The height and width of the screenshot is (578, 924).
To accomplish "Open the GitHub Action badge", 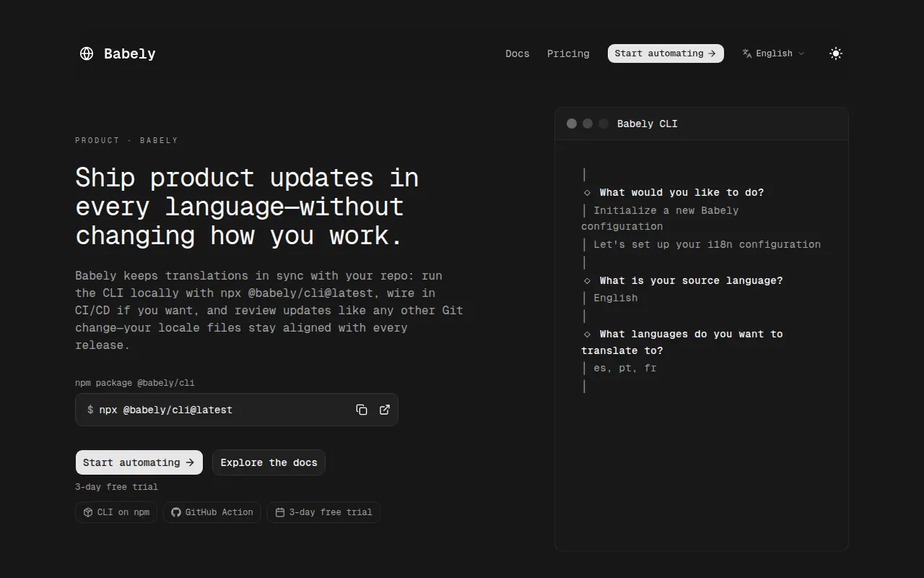I will coord(212,512).
